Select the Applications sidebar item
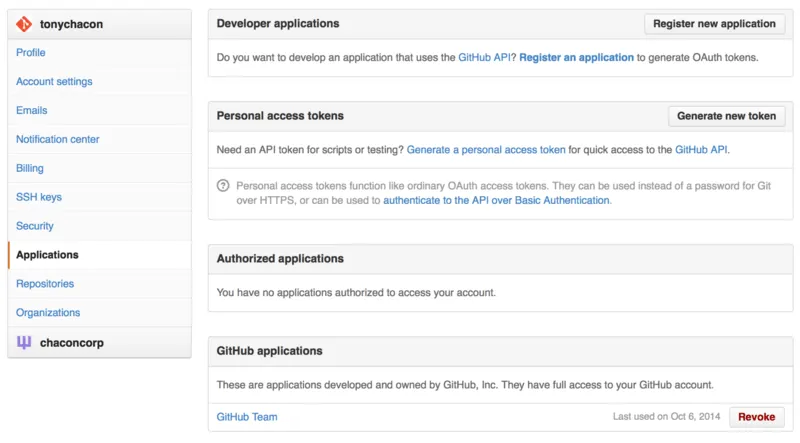 click(x=99, y=255)
